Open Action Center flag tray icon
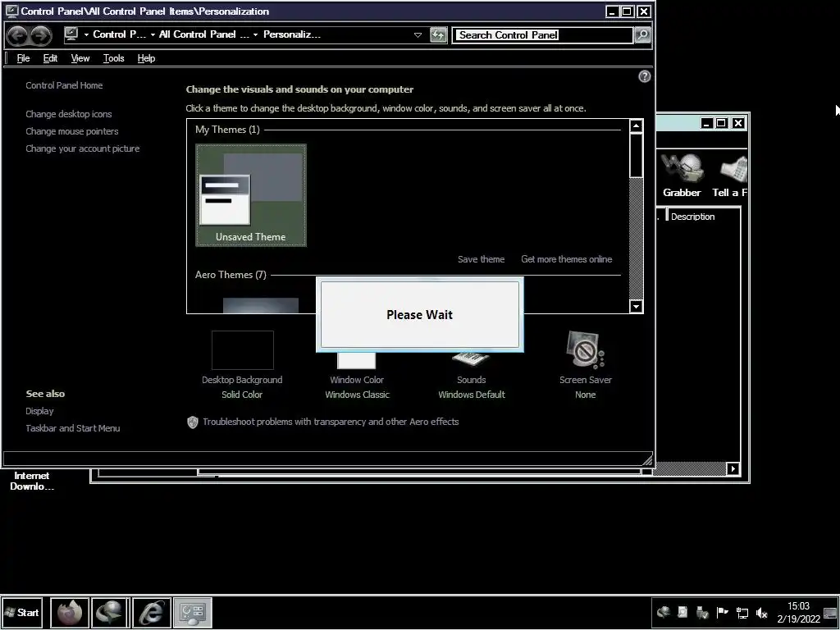 pos(722,612)
